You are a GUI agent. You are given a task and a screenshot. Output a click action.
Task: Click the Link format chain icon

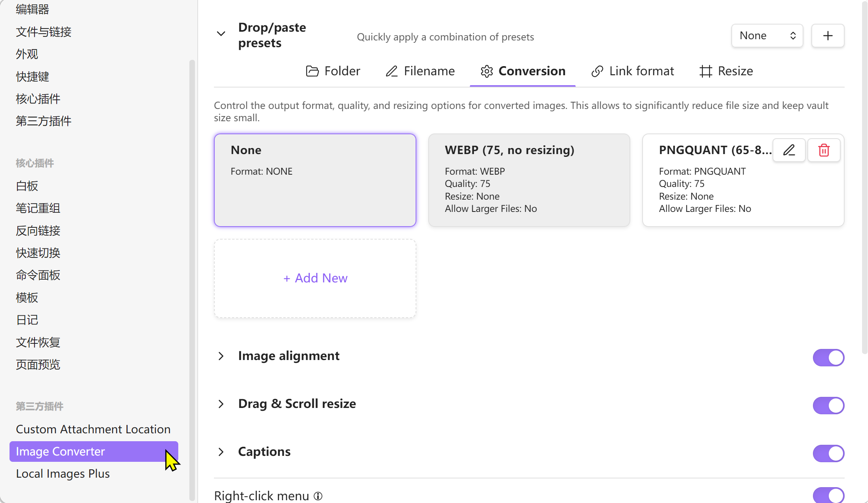597,71
